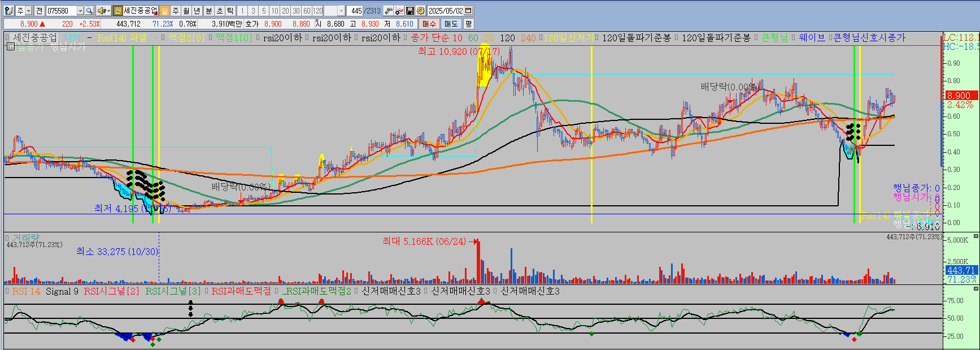Choose the 20 interval button
Screen dimensions: 980x350
[x=285, y=11]
